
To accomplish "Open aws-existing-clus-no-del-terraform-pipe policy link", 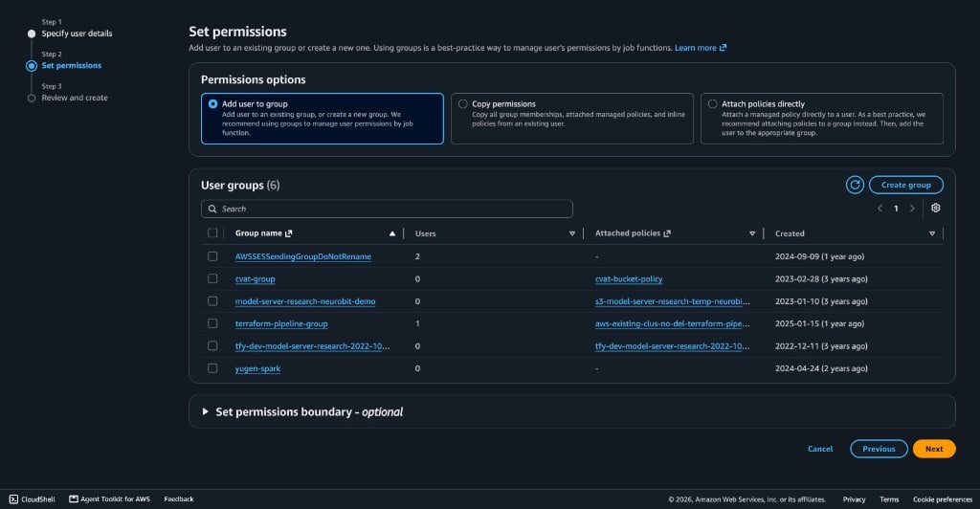I will coord(673,324).
